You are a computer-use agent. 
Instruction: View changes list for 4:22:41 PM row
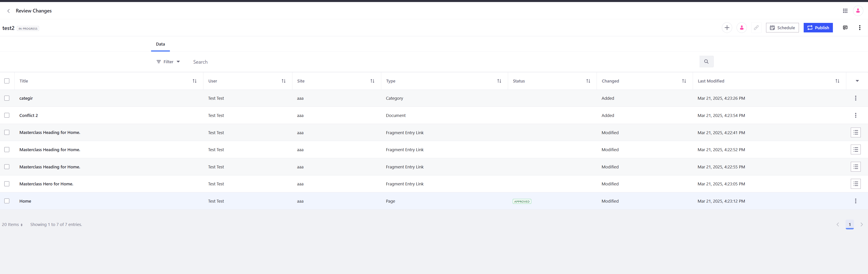(856, 132)
